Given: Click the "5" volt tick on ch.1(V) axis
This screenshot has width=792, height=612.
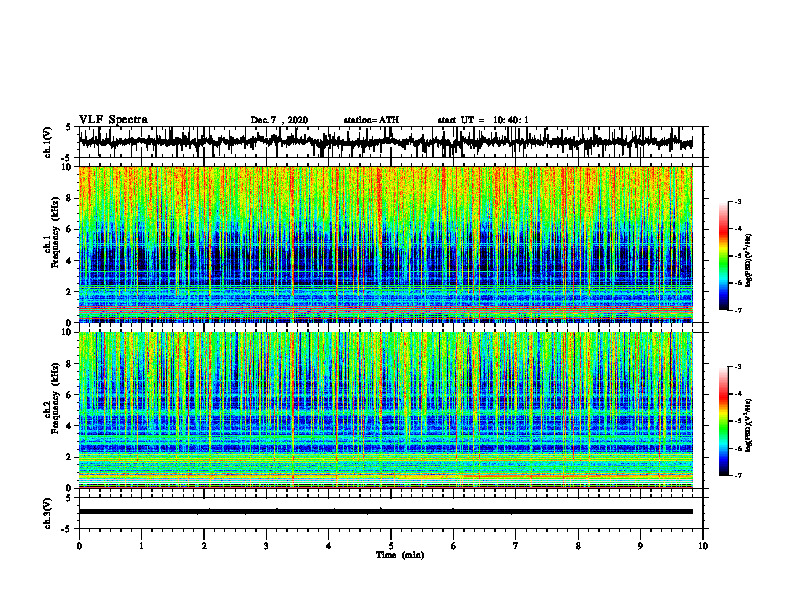Looking at the screenshot, I should (x=69, y=127).
